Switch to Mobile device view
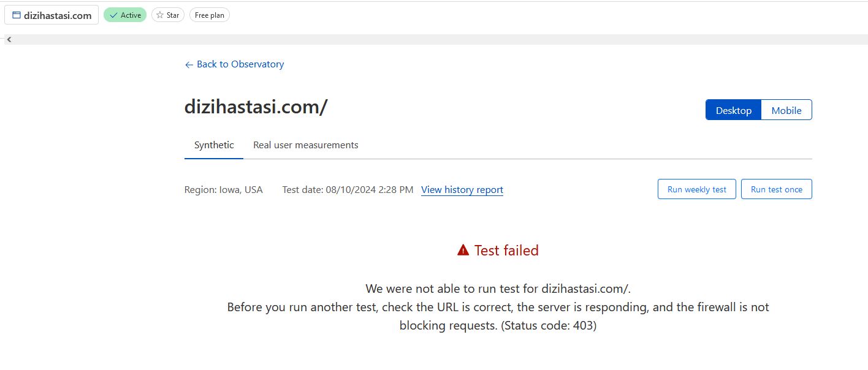Screen dimensions: 868x370 786,110
